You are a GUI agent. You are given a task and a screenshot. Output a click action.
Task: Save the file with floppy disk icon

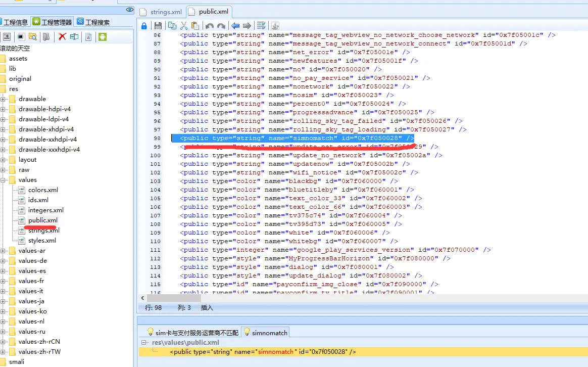(x=158, y=25)
